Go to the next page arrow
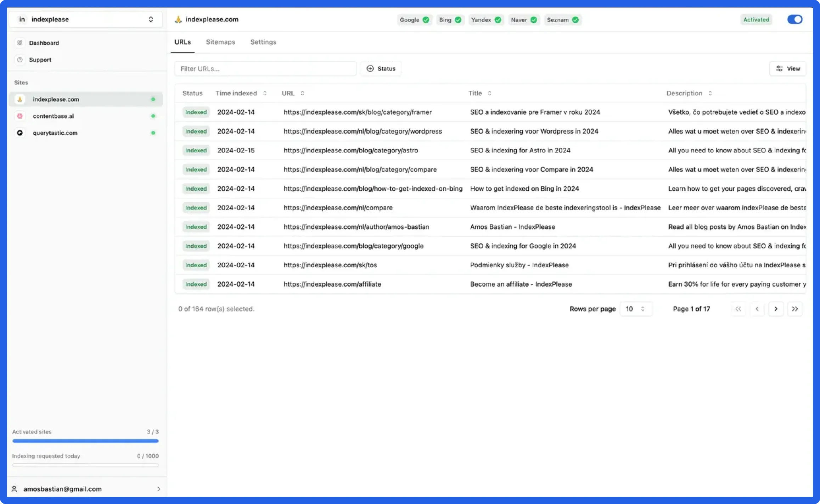820x504 pixels. 776,309
